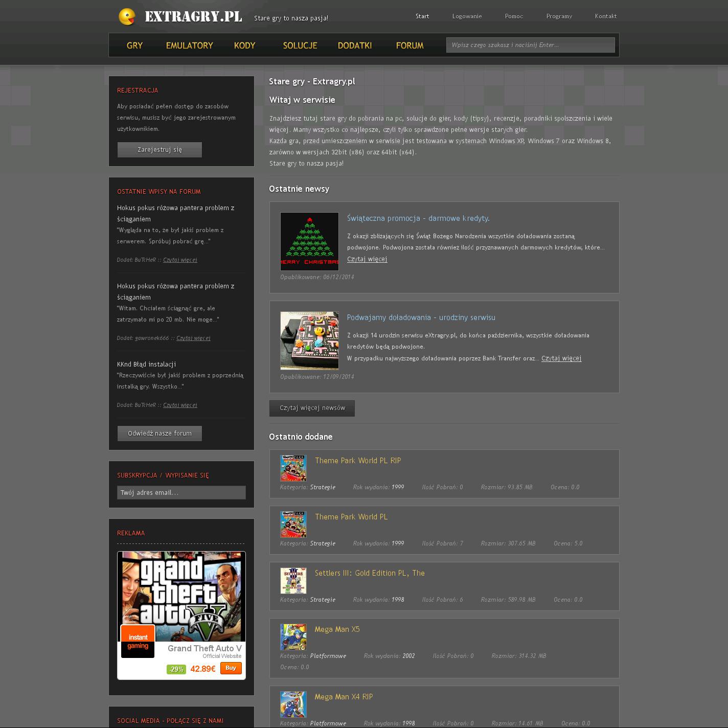Click the Pac-Man logo icon
The height and width of the screenshot is (728, 728).
click(127, 17)
